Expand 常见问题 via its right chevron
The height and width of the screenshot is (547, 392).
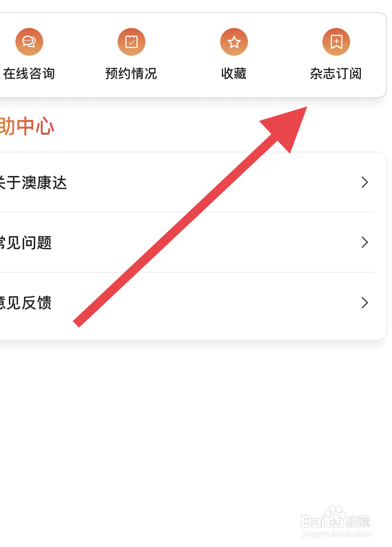click(x=365, y=242)
